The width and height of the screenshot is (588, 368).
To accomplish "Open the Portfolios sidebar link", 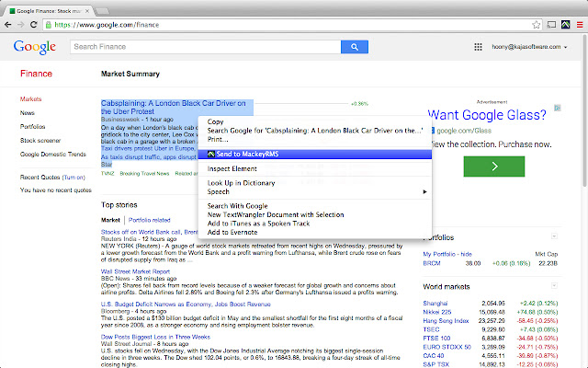I will click(x=33, y=127).
